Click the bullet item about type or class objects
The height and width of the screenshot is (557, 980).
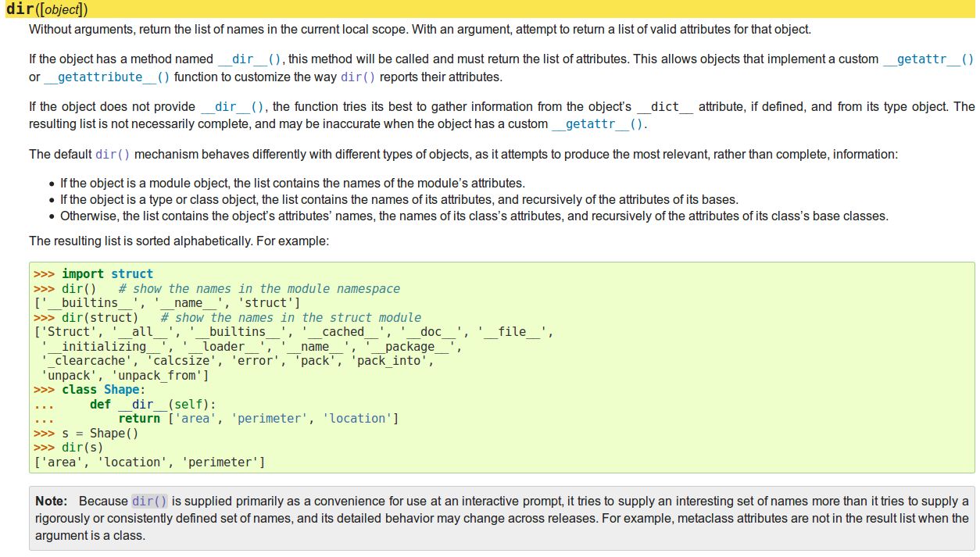click(x=399, y=200)
